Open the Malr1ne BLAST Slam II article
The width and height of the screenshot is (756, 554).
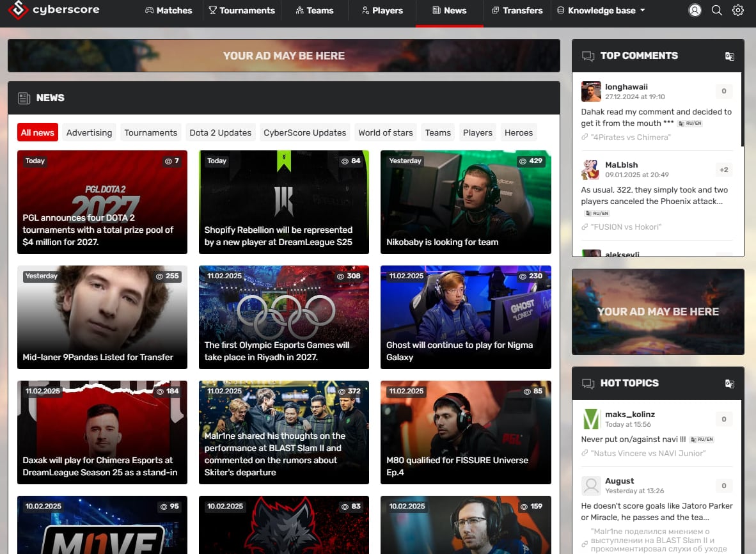(284, 432)
